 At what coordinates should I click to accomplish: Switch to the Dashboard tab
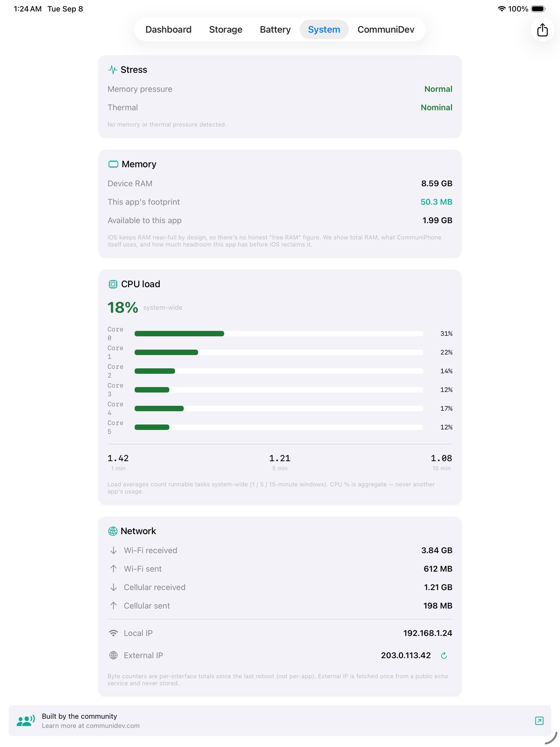click(x=168, y=30)
